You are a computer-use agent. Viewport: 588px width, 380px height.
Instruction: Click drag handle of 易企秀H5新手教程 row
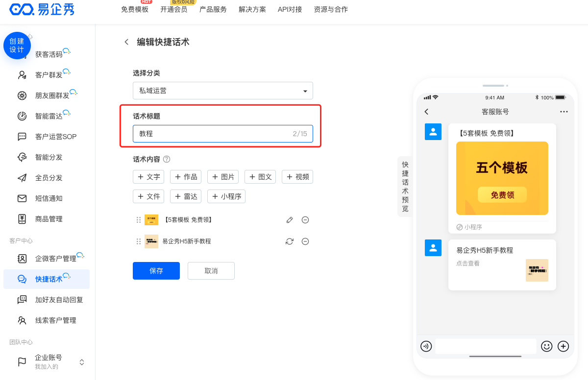[139, 241]
